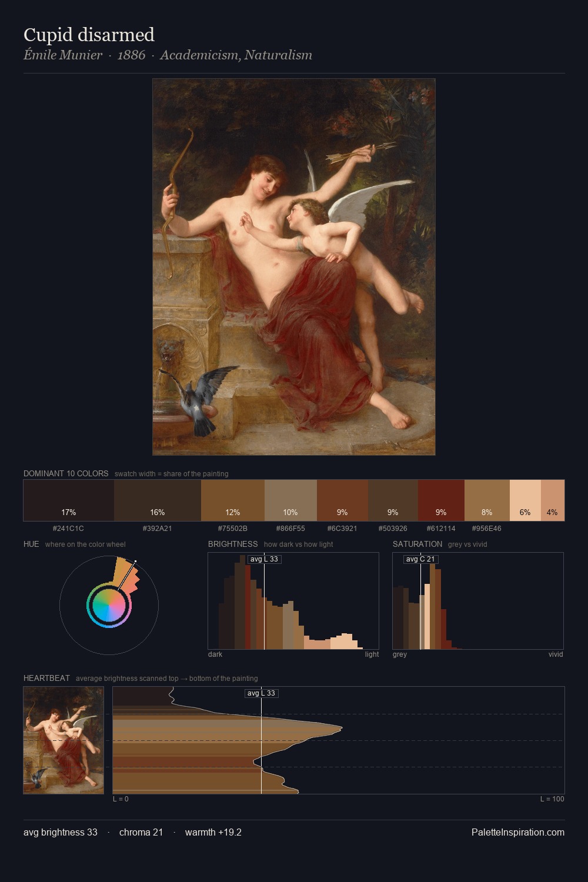Click the 'dark' axis label under brightness
The height and width of the screenshot is (882, 588).
[215, 654]
